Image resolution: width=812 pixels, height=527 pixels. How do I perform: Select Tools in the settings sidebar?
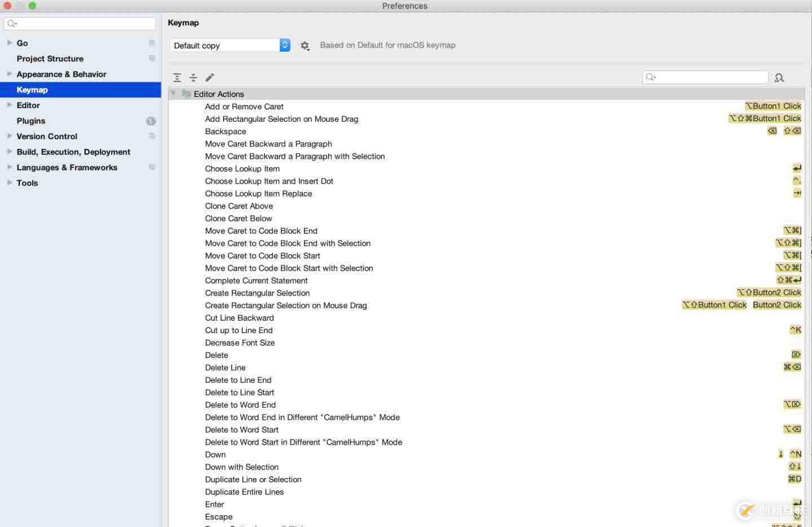27,183
